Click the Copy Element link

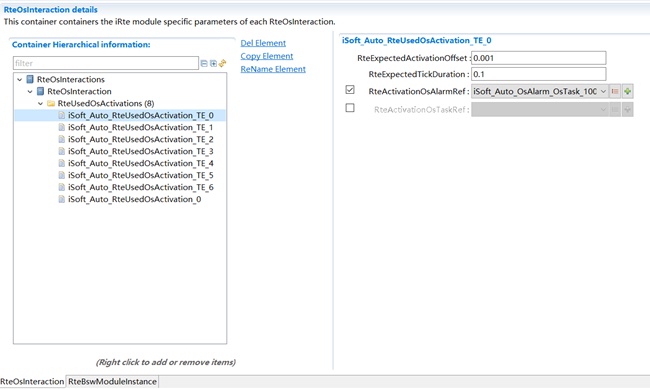coord(267,56)
